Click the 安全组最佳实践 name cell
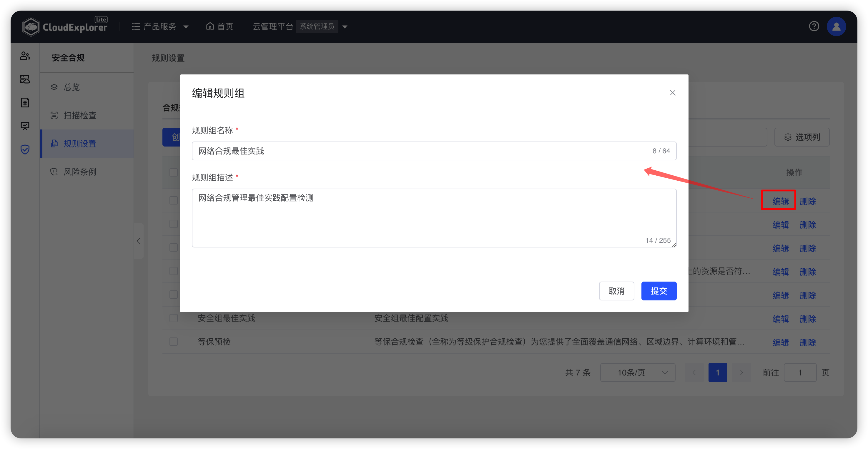The image size is (868, 449). [x=227, y=318]
